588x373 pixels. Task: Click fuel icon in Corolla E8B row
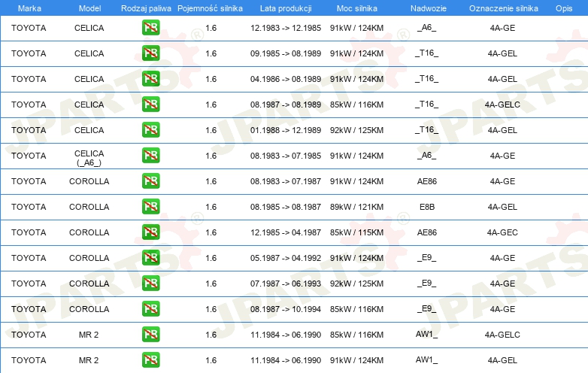(150, 207)
